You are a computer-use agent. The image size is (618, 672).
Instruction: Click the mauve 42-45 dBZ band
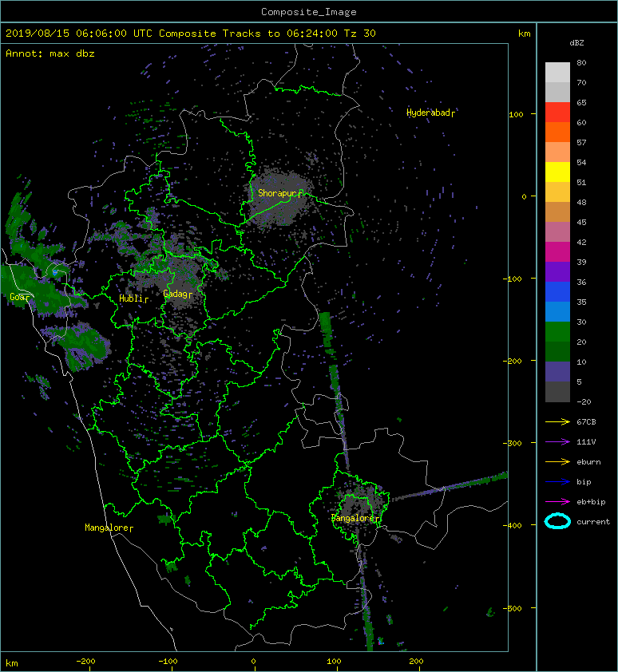(x=557, y=232)
